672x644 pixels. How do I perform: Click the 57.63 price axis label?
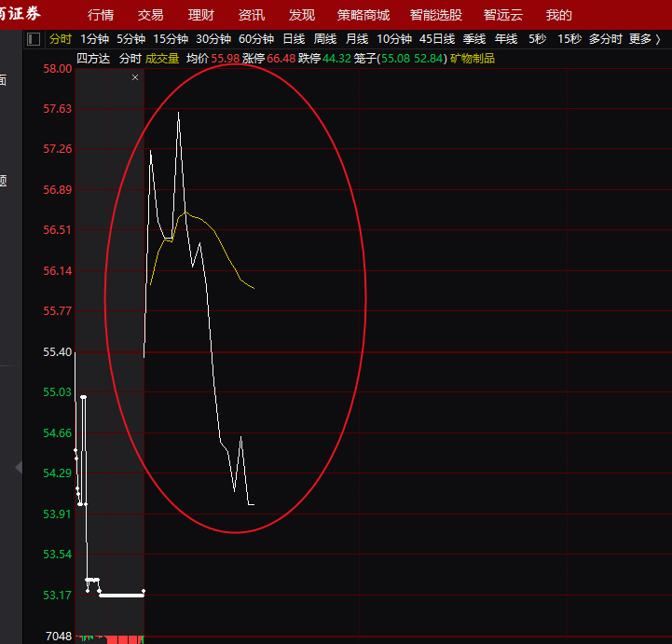coord(58,109)
